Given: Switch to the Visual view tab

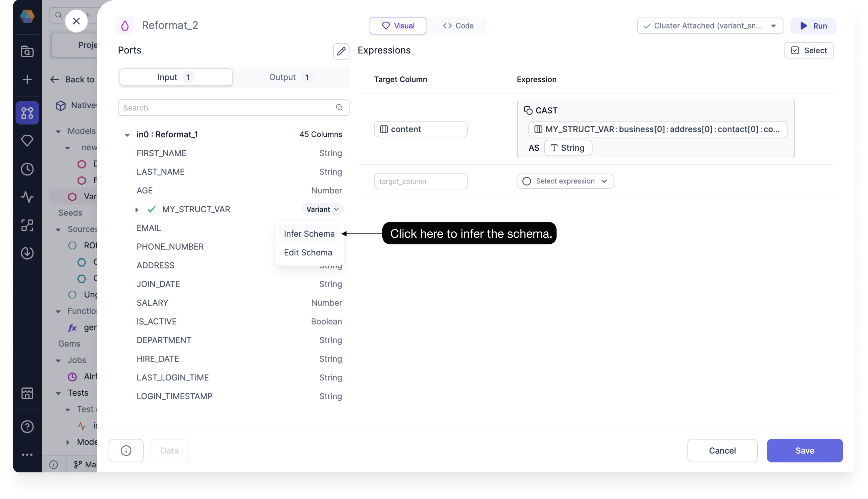Looking at the screenshot, I should pos(398,26).
